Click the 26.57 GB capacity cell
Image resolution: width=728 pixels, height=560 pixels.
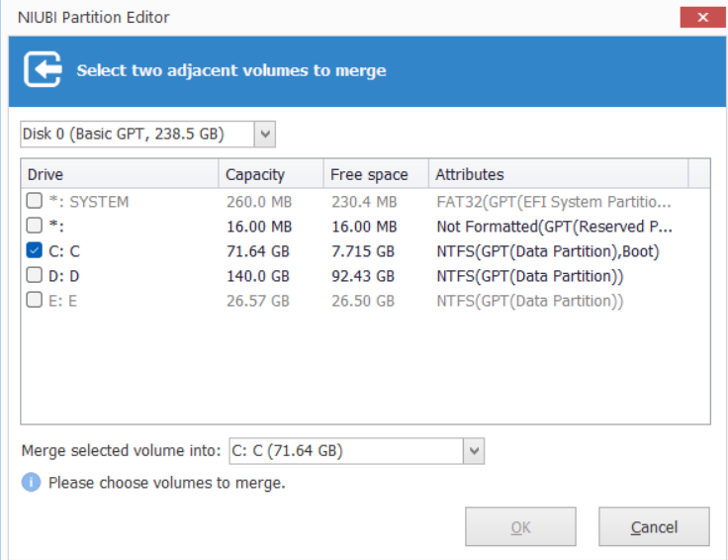tap(258, 301)
